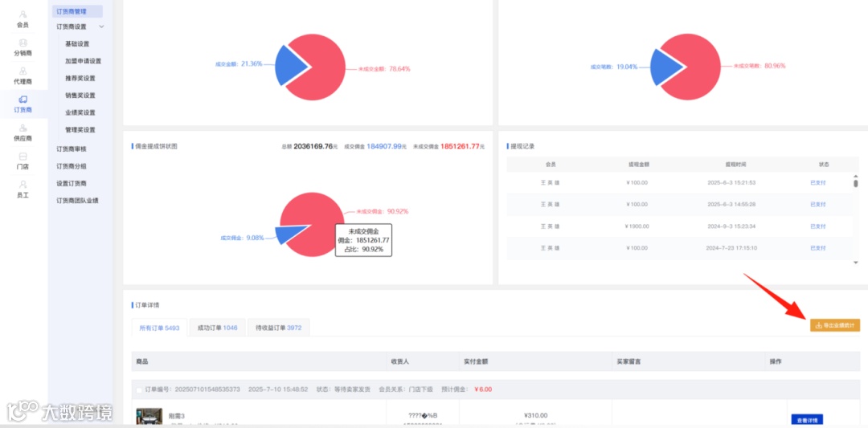
Task: Click the ¥1900.00 withdrawal amount cell
Action: (x=637, y=226)
